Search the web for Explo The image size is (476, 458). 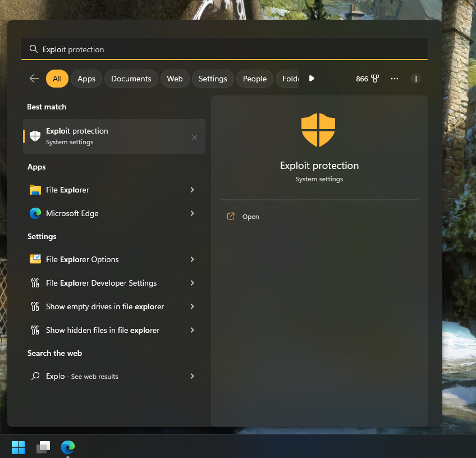(x=82, y=376)
